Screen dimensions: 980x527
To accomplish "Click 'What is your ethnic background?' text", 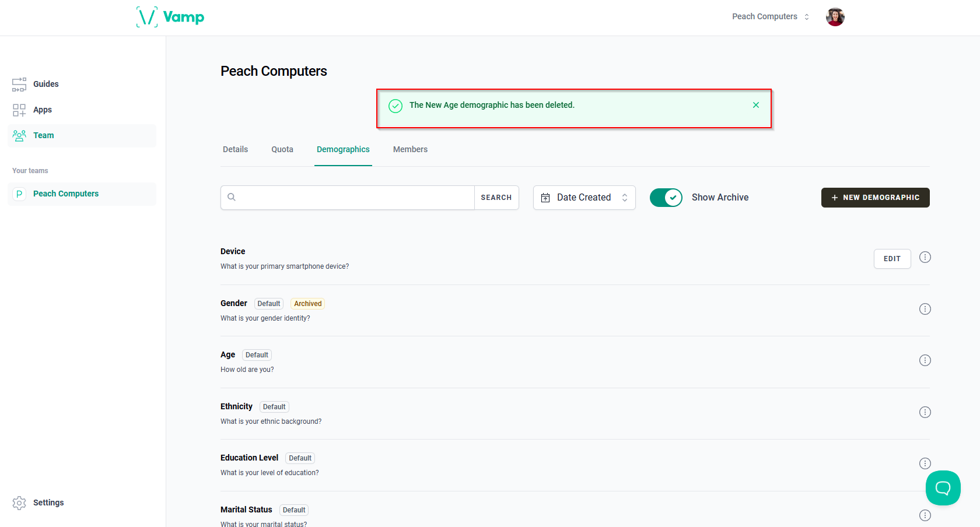I will (x=271, y=421).
